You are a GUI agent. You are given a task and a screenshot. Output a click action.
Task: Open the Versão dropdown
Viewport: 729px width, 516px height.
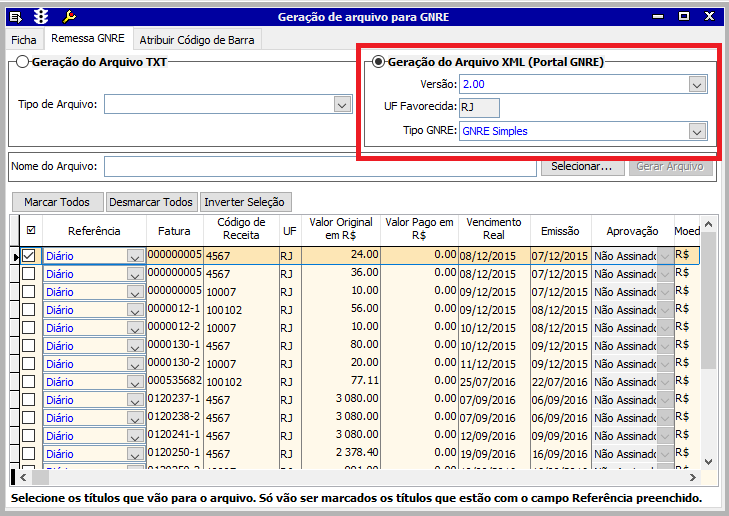697,85
